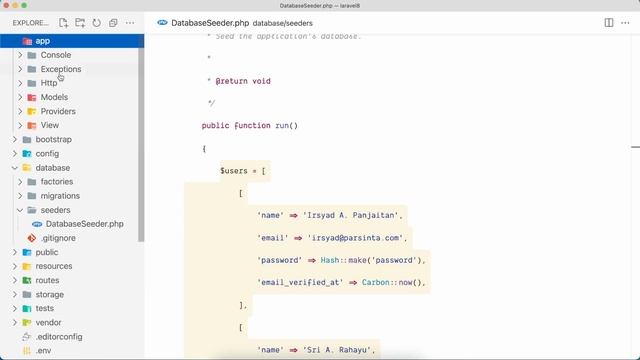Expand the config folder chevron
This screenshot has height=360, width=640.
(15, 153)
